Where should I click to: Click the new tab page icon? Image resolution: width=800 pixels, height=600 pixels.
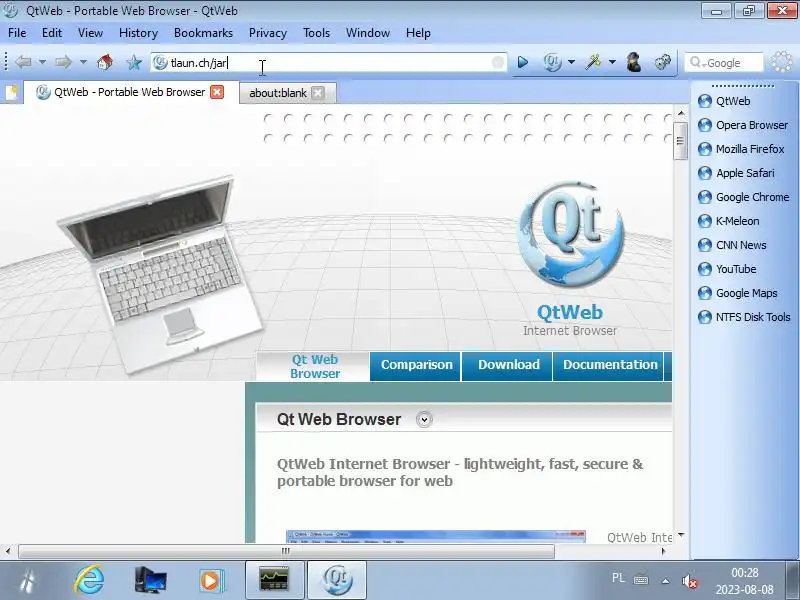click(11, 92)
